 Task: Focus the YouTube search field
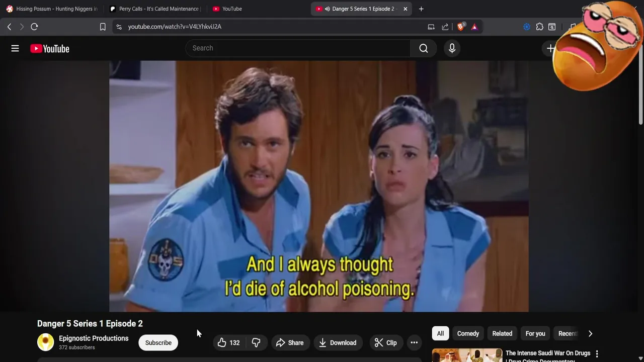298,48
